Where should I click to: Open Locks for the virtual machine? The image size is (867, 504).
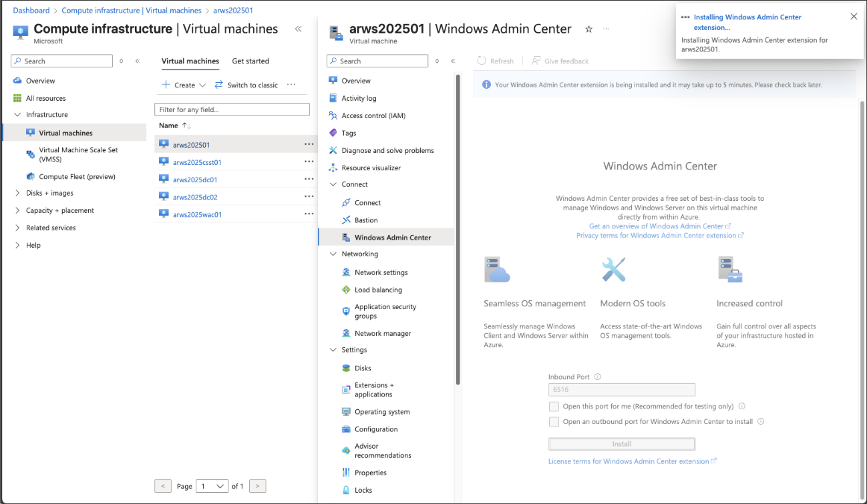(364, 490)
